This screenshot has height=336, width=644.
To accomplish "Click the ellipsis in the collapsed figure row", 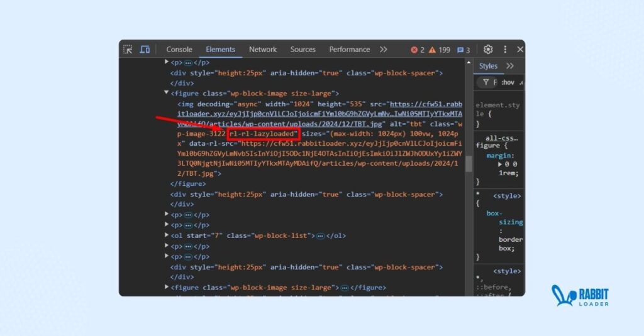I will [x=345, y=288].
